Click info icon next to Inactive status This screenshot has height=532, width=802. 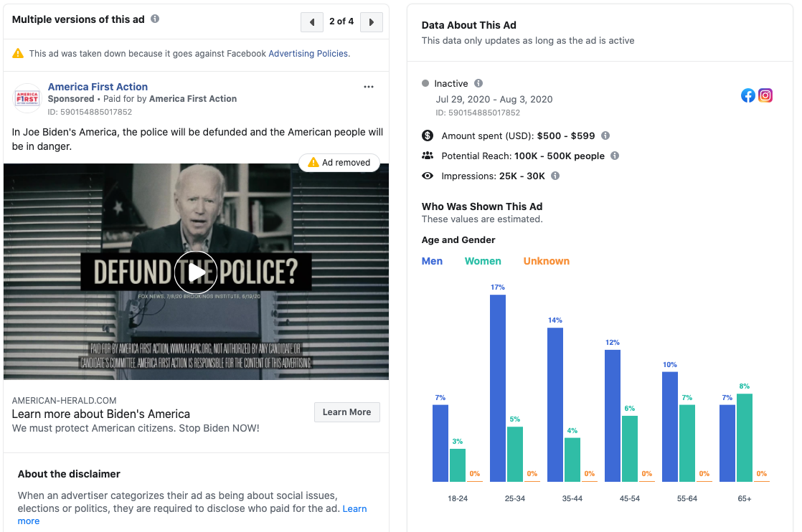(478, 83)
